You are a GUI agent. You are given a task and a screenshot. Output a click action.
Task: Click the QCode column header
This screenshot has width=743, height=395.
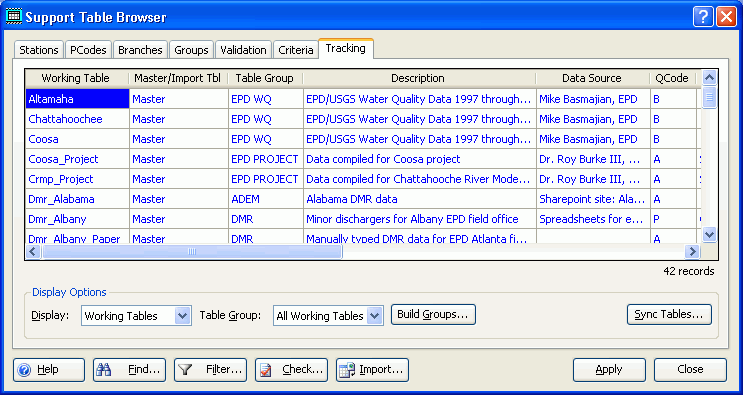click(672, 78)
